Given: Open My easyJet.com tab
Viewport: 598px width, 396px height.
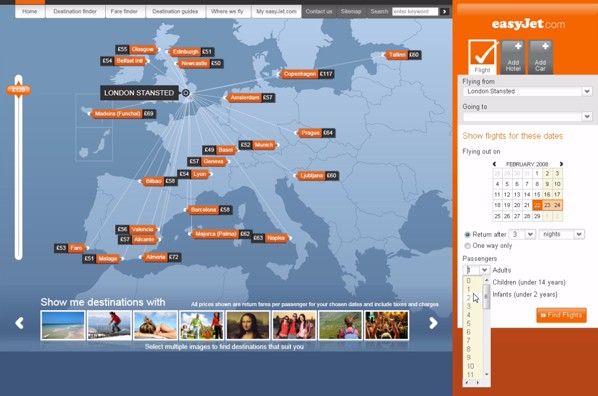Looking at the screenshot, I should (x=276, y=11).
